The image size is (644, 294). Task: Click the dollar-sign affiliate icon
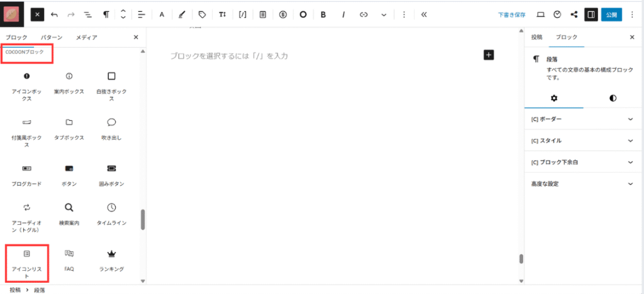tap(282, 14)
